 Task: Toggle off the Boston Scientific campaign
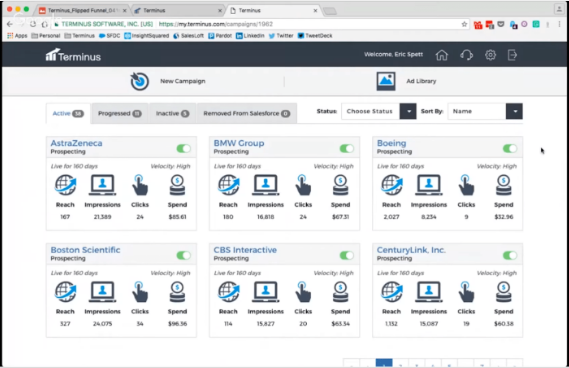pyautogui.click(x=184, y=255)
